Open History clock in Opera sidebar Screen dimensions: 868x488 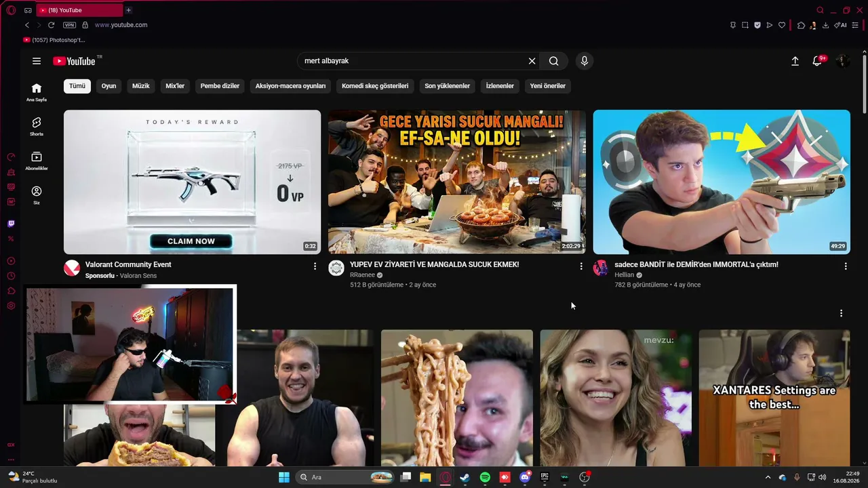click(x=11, y=276)
